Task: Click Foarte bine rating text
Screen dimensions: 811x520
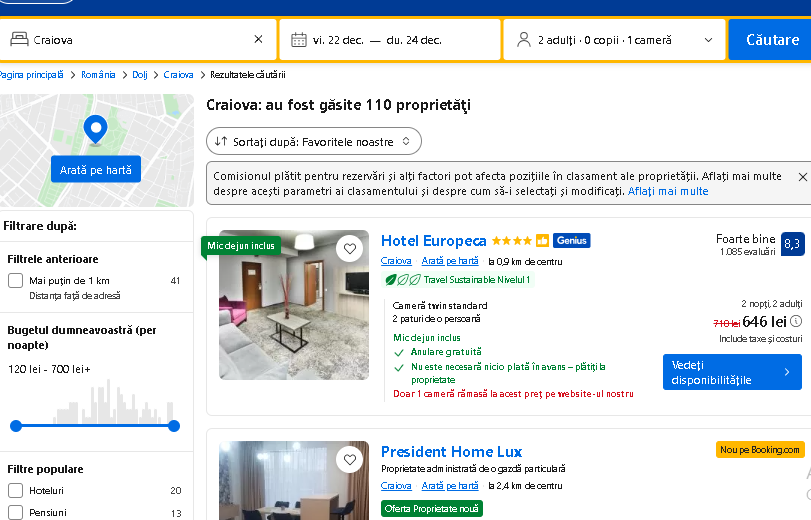Action: click(745, 239)
